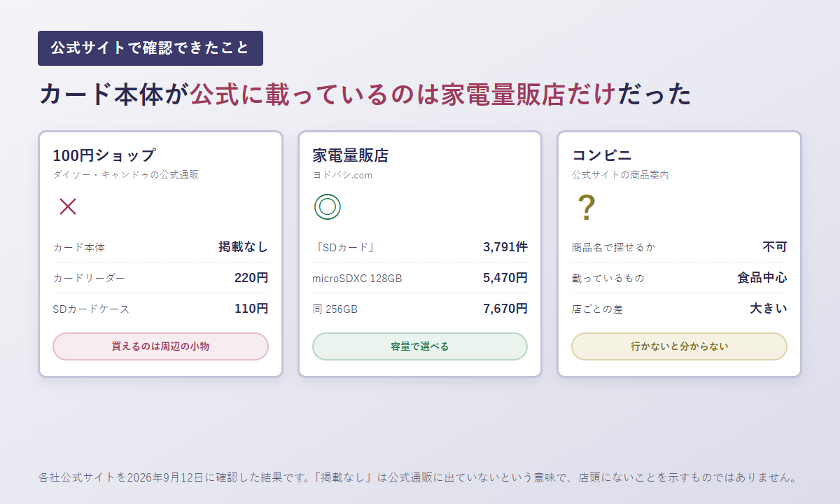The width and height of the screenshot is (840, 504).
Task: Click the 不可 value
Action: click(x=775, y=246)
